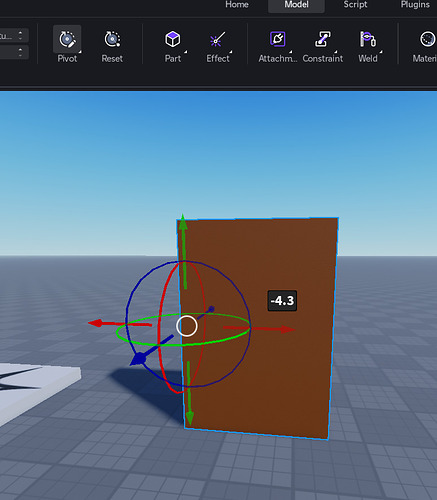Open the Pivot options arrow
Image resolution: width=437 pixels, height=500 pixels.
pyautogui.click(x=80, y=52)
